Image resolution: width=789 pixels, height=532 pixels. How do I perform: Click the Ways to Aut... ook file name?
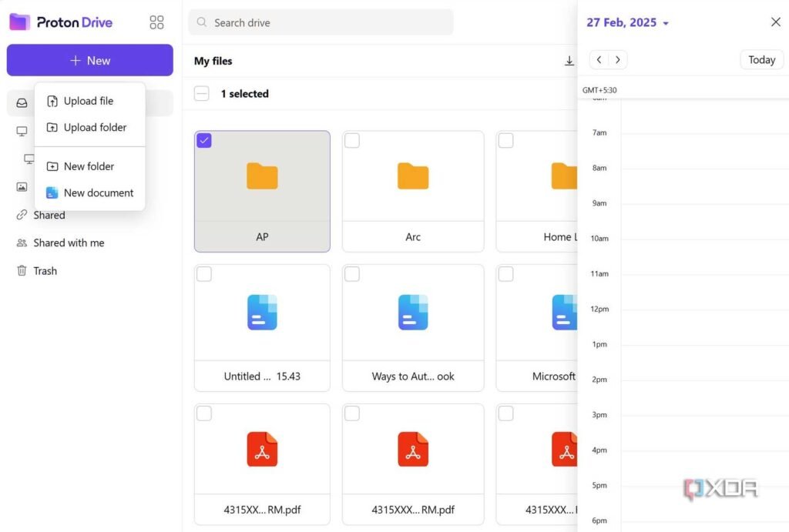click(x=413, y=376)
